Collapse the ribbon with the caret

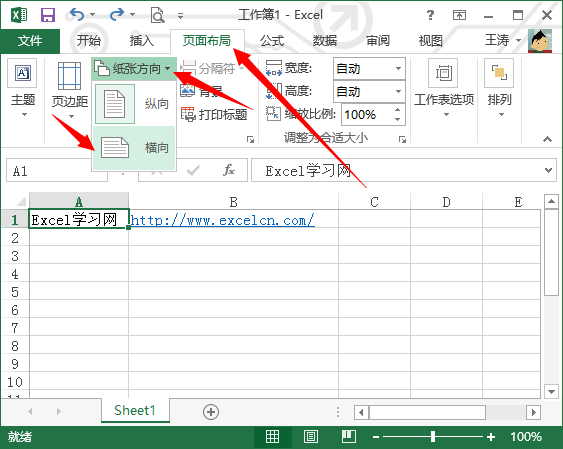click(547, 139)
